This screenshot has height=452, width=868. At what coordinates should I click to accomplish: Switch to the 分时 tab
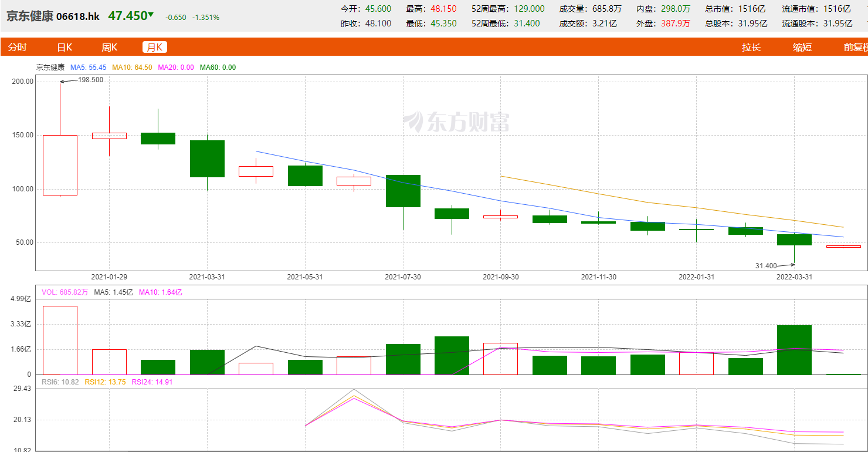pos(18,48)
